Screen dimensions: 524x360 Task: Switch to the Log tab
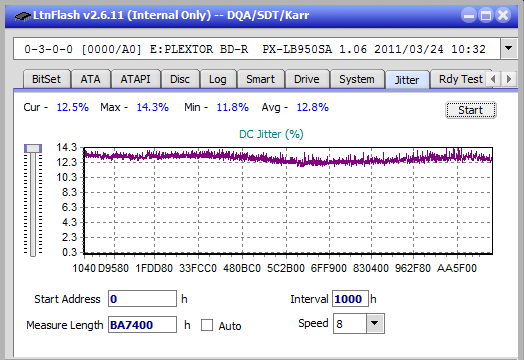(218, 79)
